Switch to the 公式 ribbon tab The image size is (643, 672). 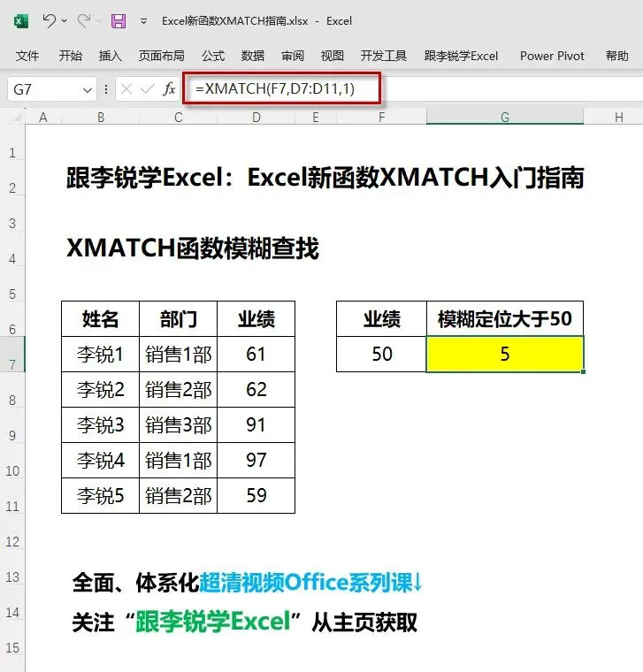[213, 56]
